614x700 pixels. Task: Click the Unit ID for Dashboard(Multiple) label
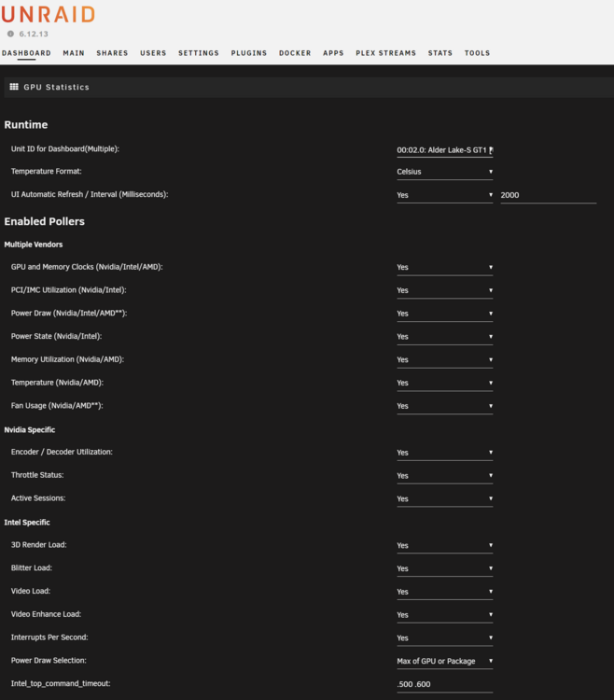[65, 149]
